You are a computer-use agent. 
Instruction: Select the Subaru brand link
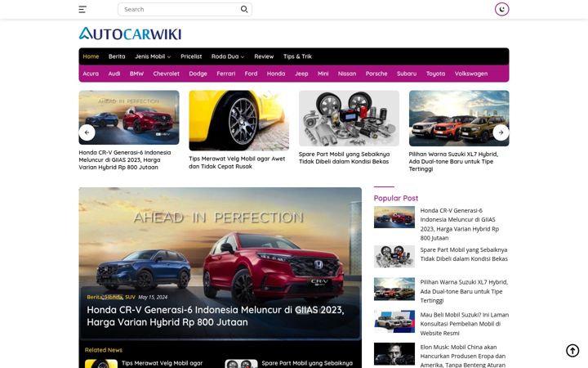tap(407, 74)
